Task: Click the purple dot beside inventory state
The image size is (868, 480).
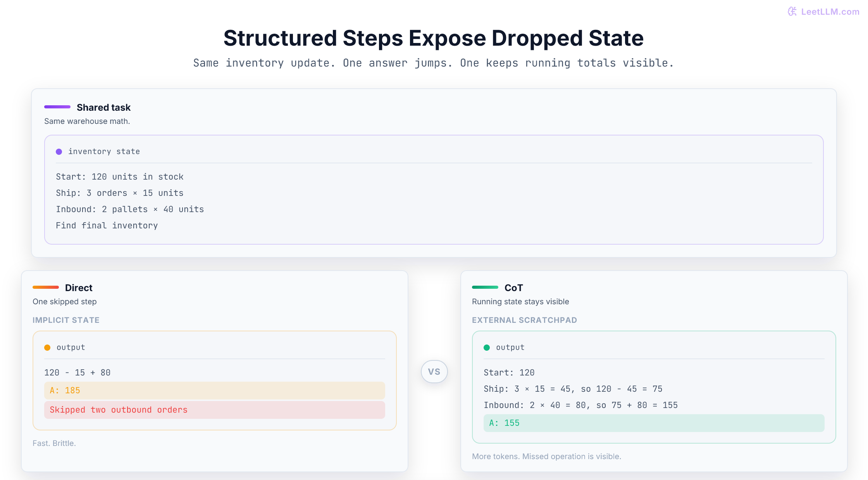Action: (59, 152)
